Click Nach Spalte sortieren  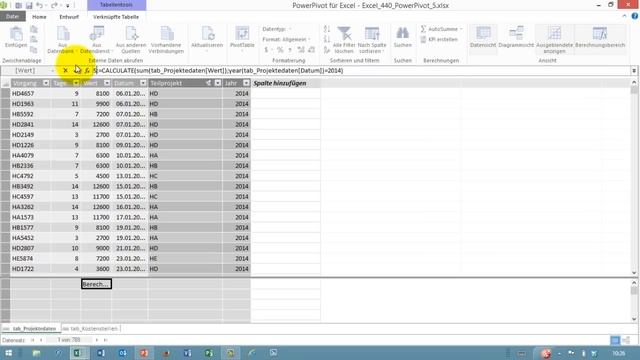coord(372,40)
